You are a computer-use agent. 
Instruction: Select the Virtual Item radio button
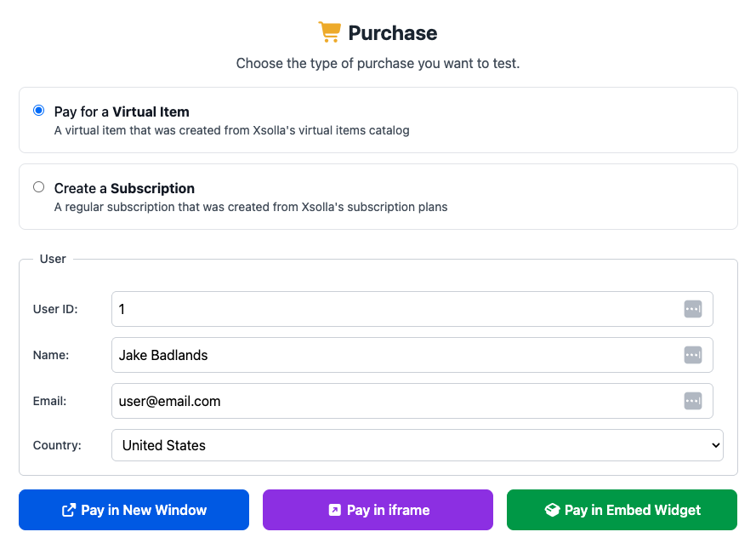pyautogui.click(x=38, y=111)
